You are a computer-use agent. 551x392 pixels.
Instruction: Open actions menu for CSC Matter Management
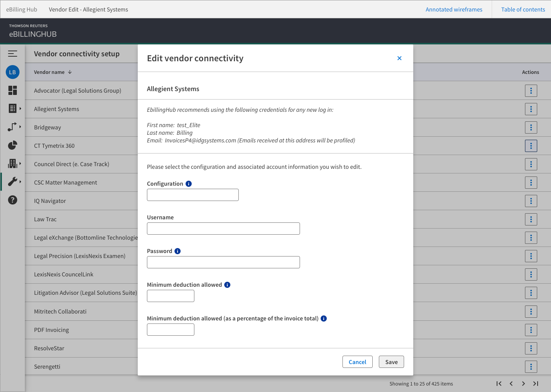click(531, 183)
